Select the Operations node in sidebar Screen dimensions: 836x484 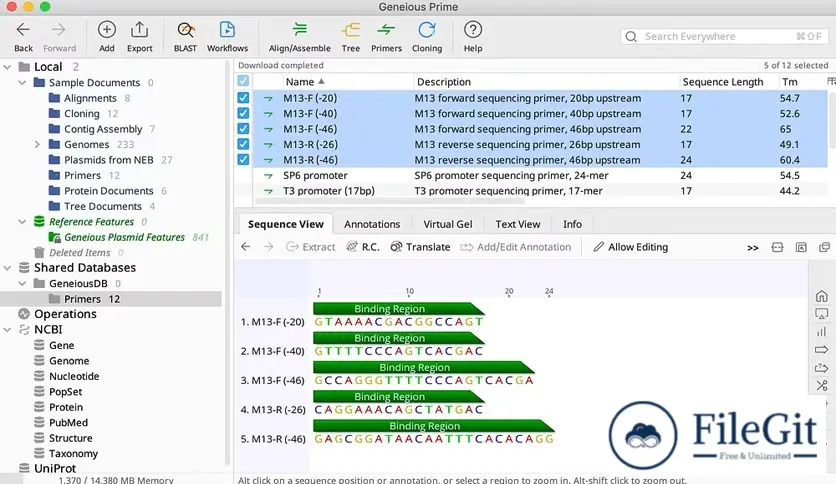pos(65,314)
